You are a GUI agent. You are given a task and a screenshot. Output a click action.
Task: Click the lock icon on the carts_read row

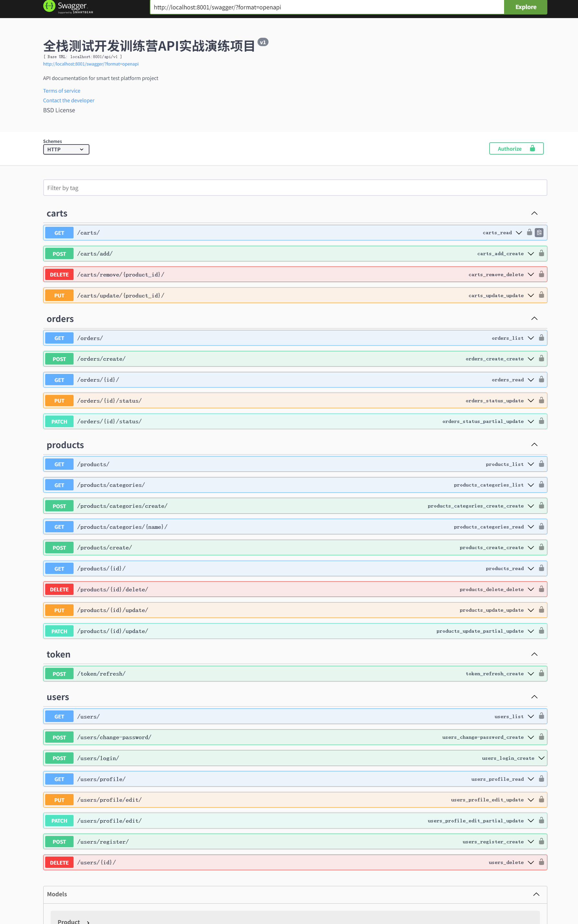pyautogui.click(x=530, y=232)
